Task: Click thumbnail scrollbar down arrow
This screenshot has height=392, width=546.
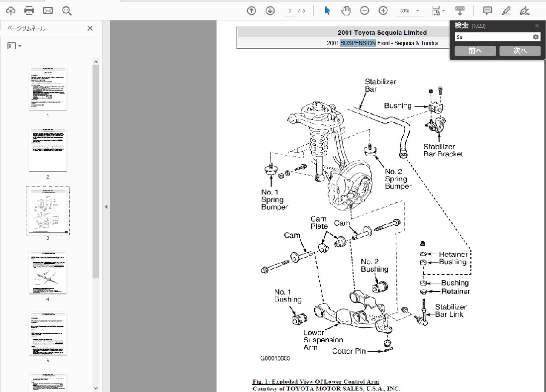Action: (96, 388)
